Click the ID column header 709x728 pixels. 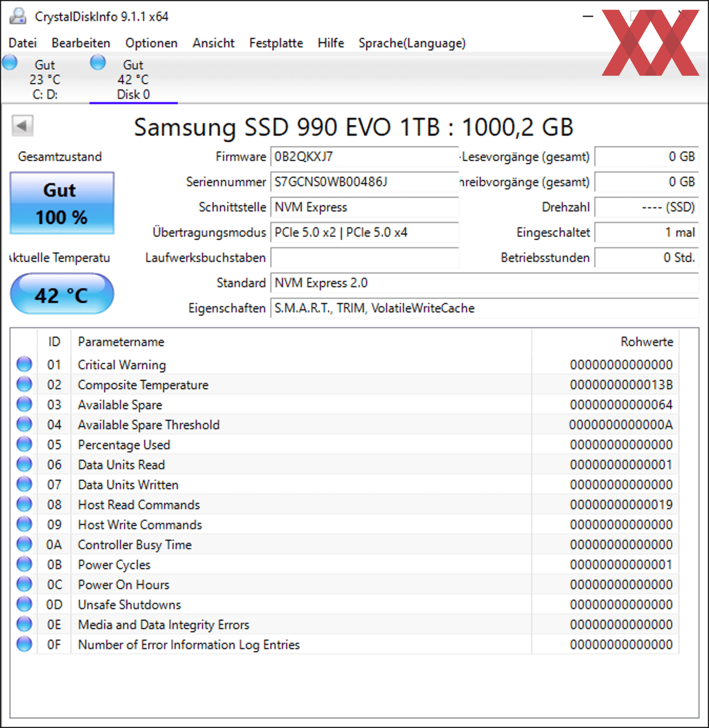tap(54, 342)
